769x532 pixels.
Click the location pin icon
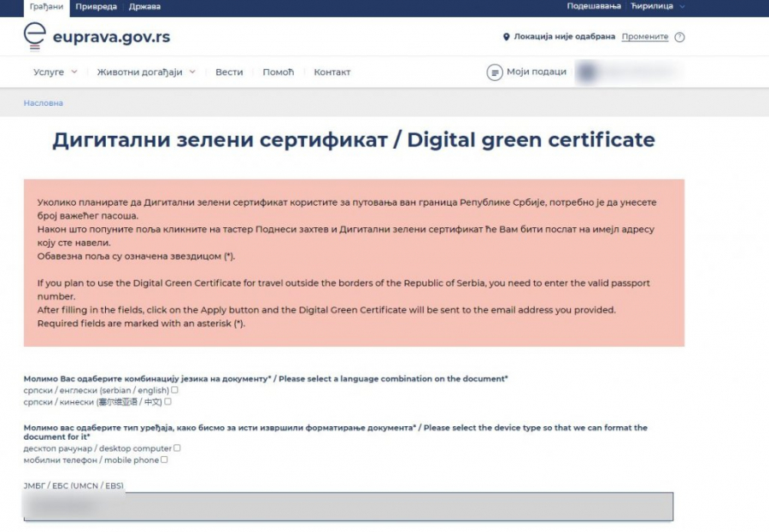pyautogui.click(x=506, y=38)
